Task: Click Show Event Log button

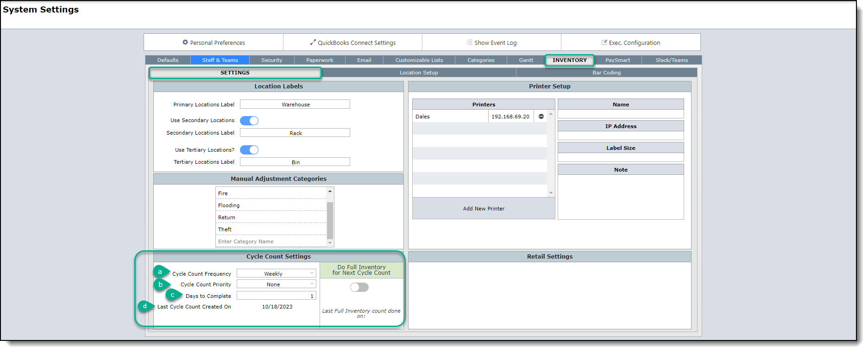Action: [x=491, y=42]
